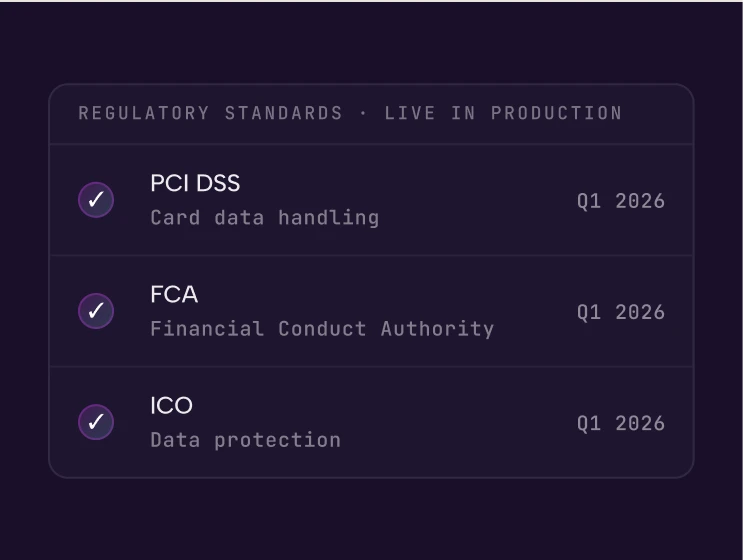Select the PCI DSS heading
743x560 pixels.
pos(195,183)
